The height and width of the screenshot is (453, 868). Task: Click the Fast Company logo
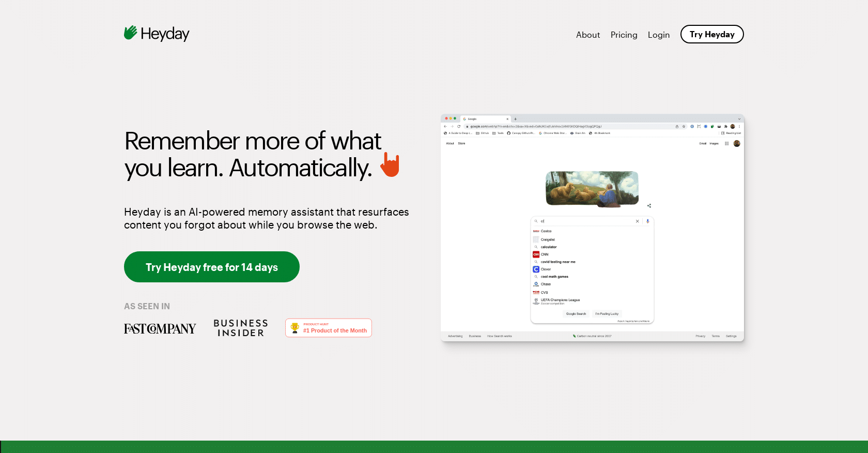coord(160,328)
